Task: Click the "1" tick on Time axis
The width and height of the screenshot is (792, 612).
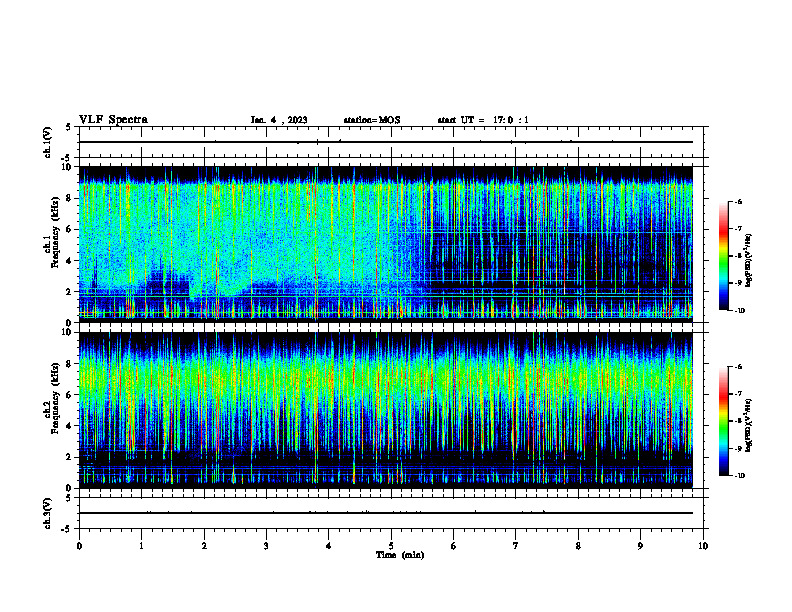Action: (x=141, y=546)
